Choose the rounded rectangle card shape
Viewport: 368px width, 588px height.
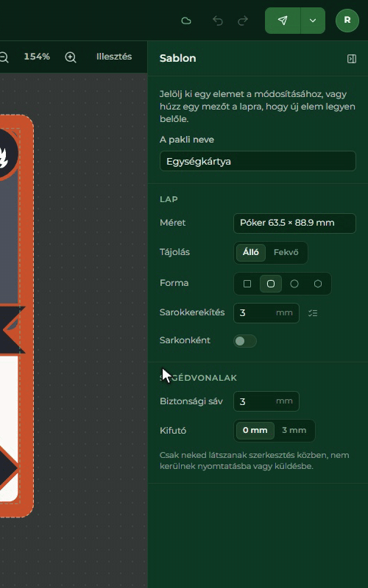[x=271, y=284]
